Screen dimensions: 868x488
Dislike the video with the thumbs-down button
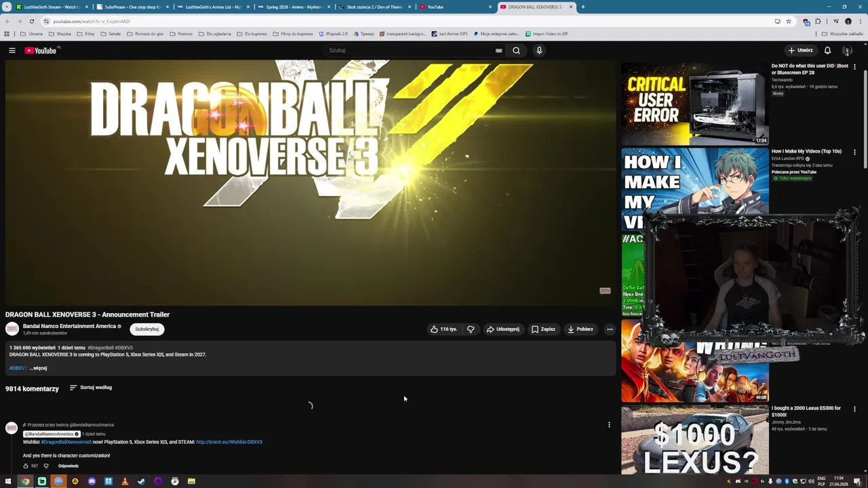471,329
